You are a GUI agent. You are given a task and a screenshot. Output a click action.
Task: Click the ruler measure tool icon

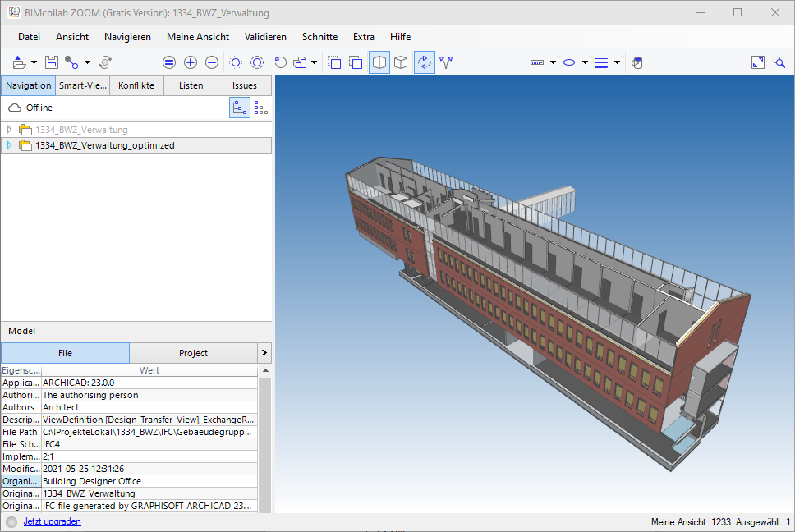(537, 63)
